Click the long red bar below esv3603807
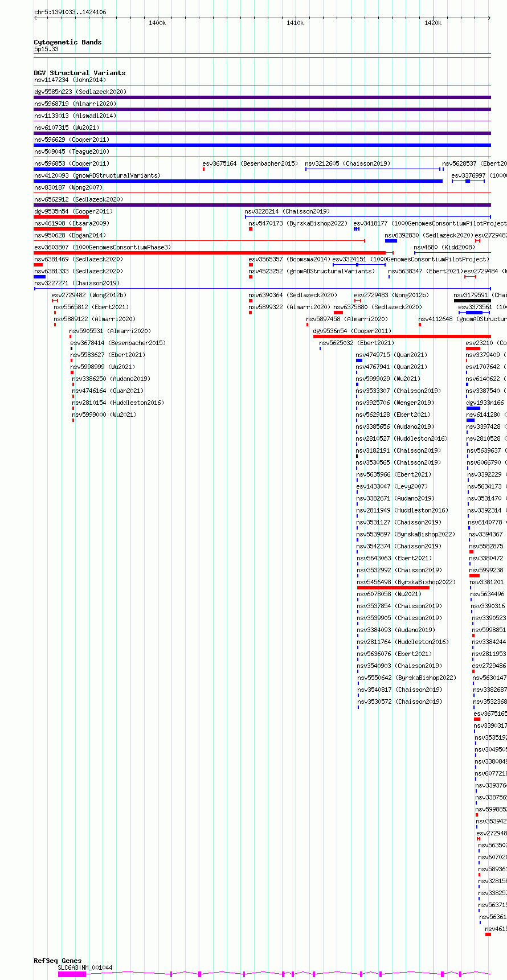The image size is (507, 980). click(210, 253)
